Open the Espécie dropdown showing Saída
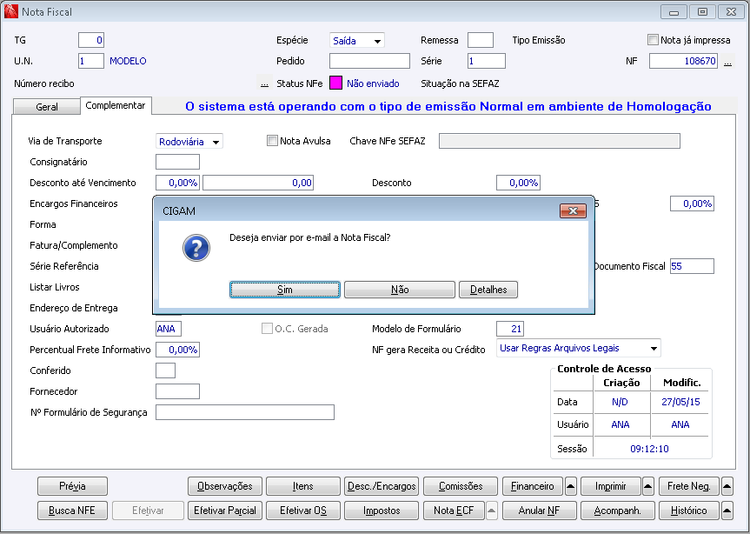Viewport: 750px width, 534px height. [357, 41]
